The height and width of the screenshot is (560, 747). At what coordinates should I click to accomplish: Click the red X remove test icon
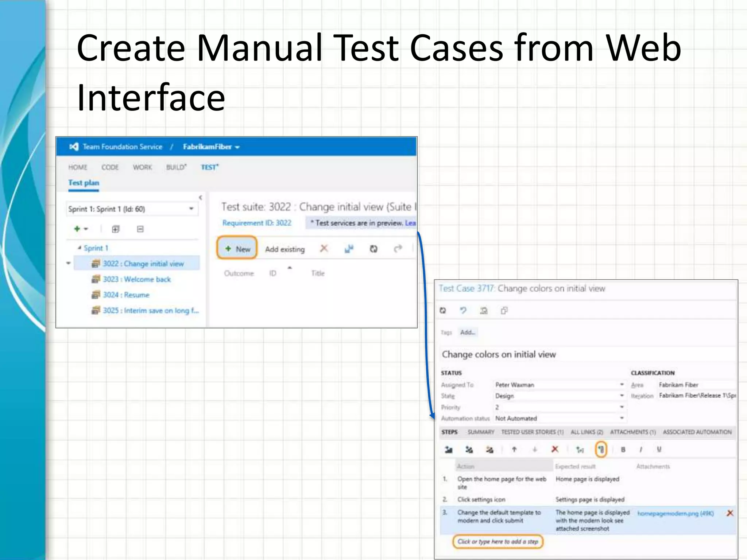click(x=324, y=249)
